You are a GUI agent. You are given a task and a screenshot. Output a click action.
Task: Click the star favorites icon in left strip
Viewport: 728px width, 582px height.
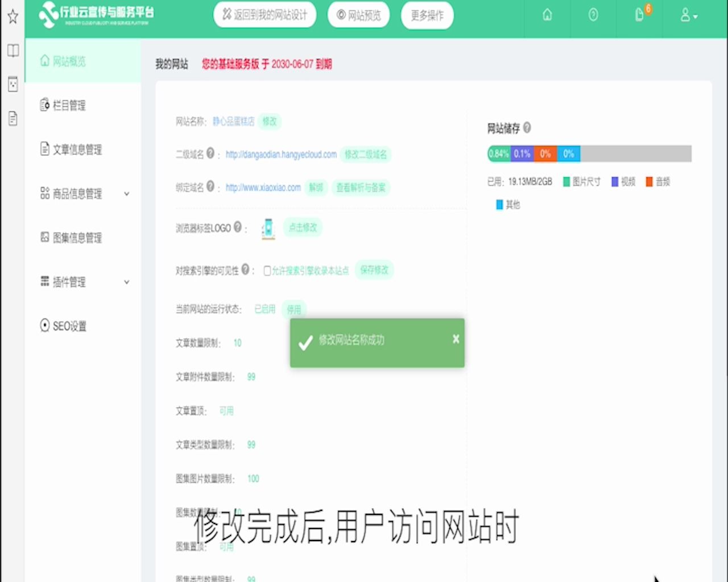[13, 16]
